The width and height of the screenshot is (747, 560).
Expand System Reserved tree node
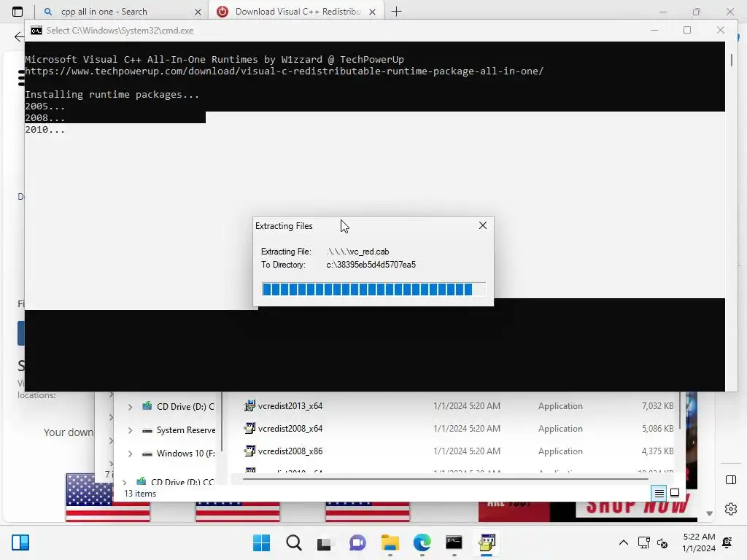click(130, 430)
